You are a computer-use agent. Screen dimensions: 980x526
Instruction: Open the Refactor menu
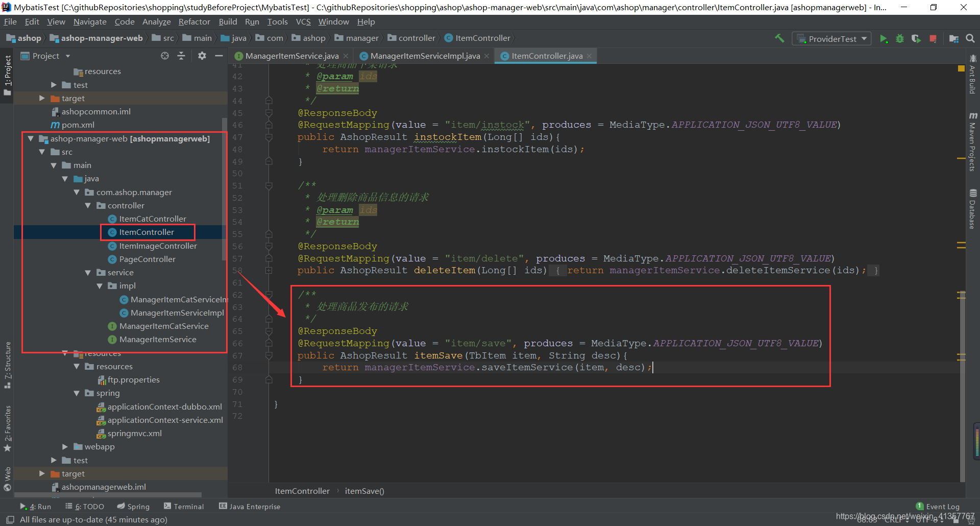pos(194,22)
